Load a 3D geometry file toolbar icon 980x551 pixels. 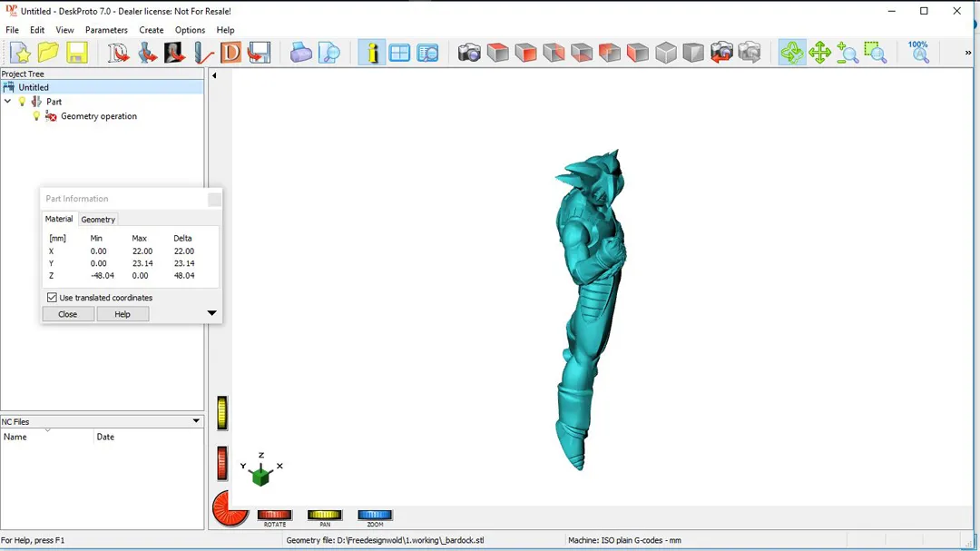point(147,53)
